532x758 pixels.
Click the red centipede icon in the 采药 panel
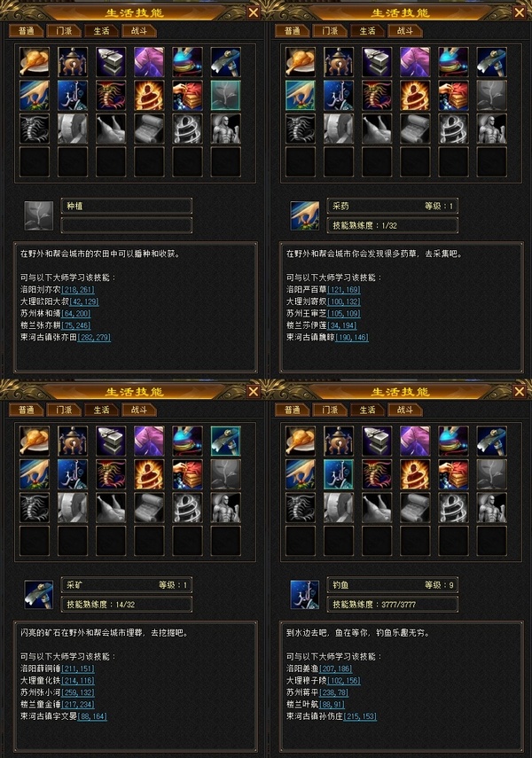[x=377, y=95]
